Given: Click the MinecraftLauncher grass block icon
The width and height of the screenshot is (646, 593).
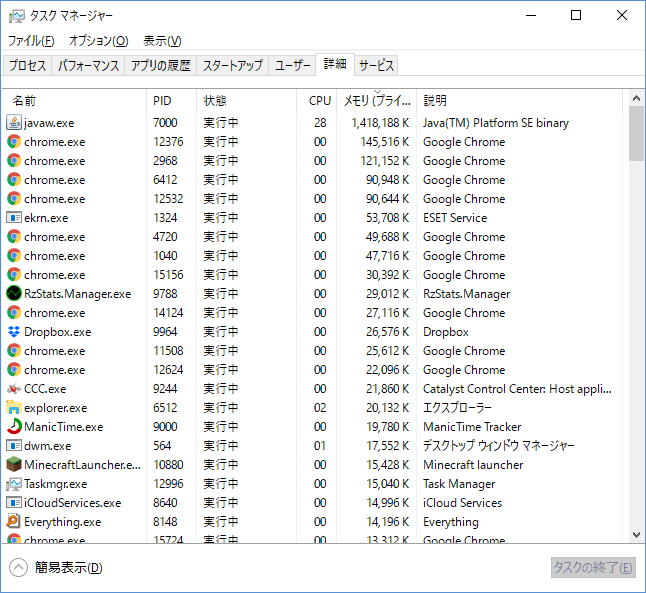Looking at the screenshot, I should coord(14,464).
